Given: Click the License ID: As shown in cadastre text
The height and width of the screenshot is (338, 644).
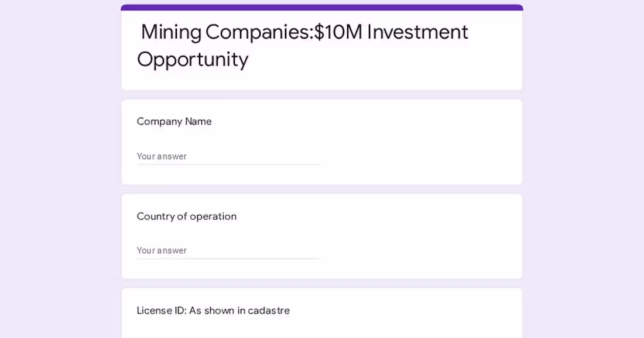Looking at the screenshot, I should coord(213,311).
